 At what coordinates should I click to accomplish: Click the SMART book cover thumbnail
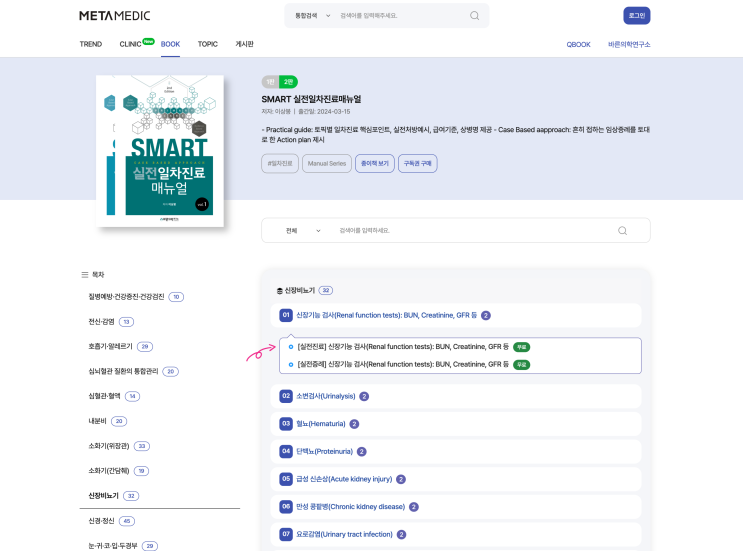[160, 151]
